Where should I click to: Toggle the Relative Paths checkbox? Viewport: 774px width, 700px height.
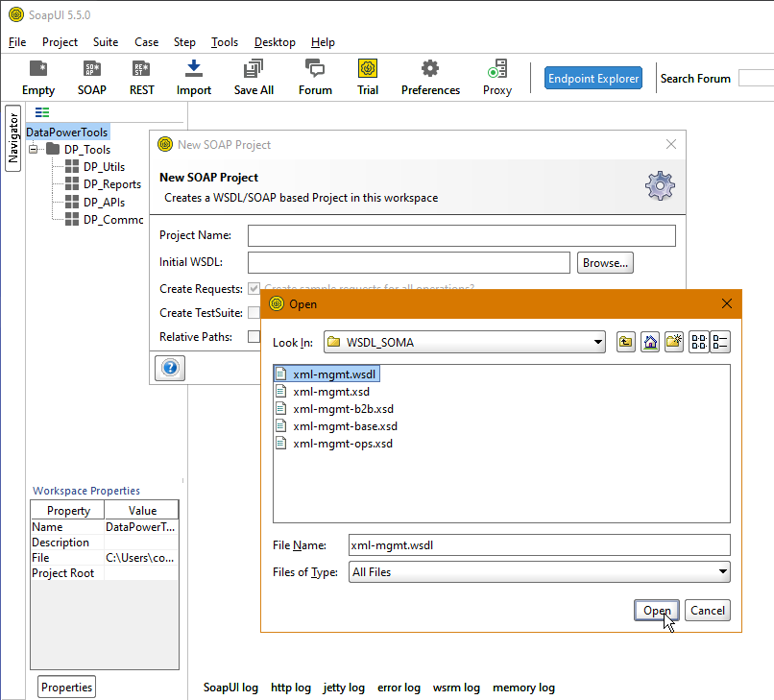click(254, 336)
